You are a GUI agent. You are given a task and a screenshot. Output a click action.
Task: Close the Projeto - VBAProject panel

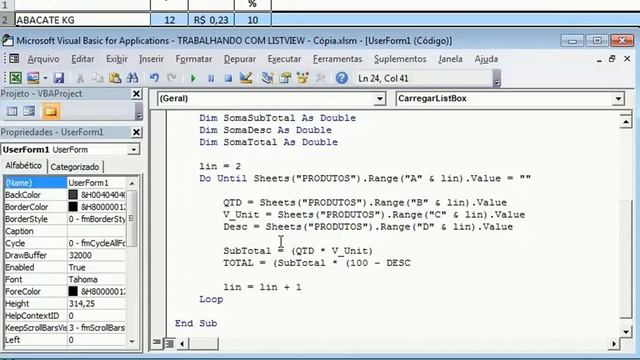pyautogui.click(x=137, y=94)
